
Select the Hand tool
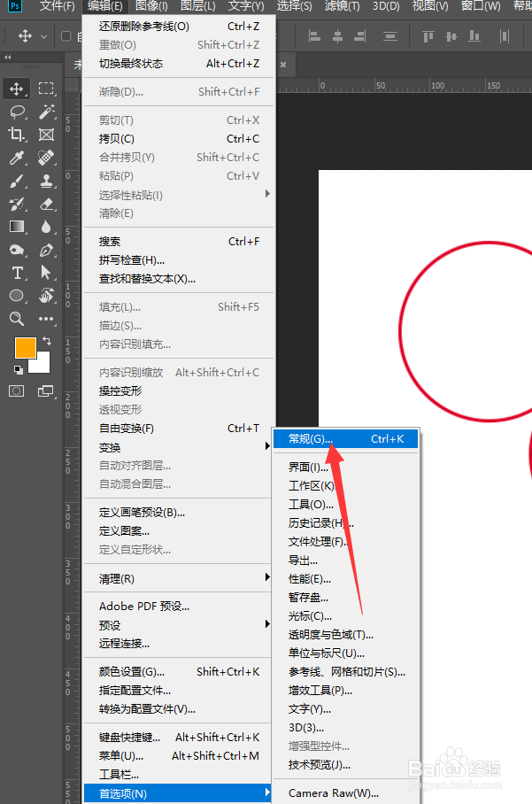pos(46,296)
